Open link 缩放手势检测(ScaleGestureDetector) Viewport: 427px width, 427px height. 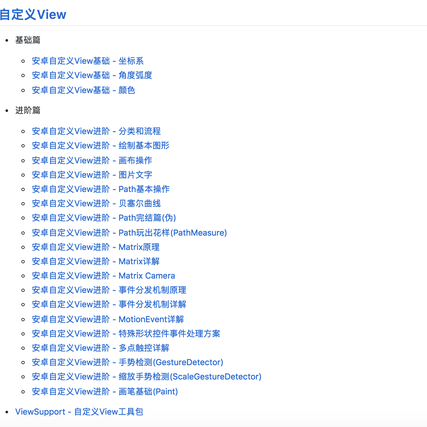[190, 377]
